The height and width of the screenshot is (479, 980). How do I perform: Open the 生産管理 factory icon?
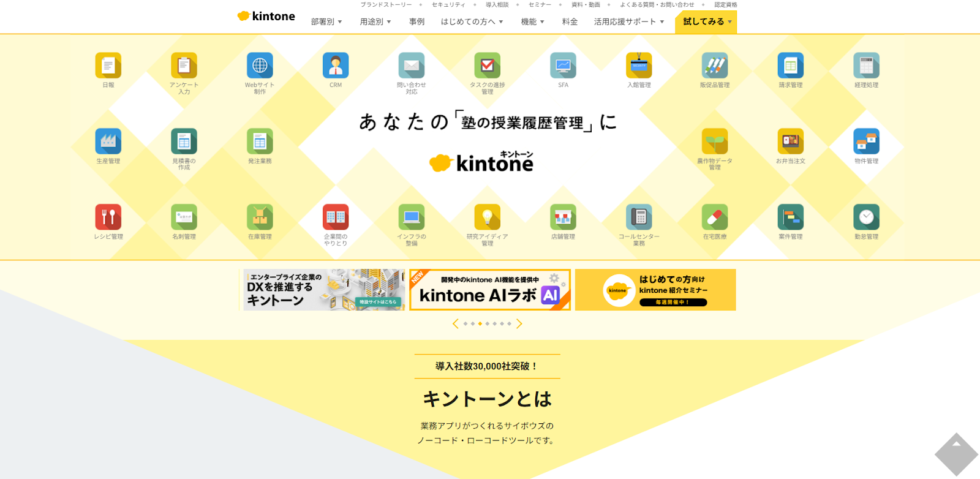click(108, 141)
